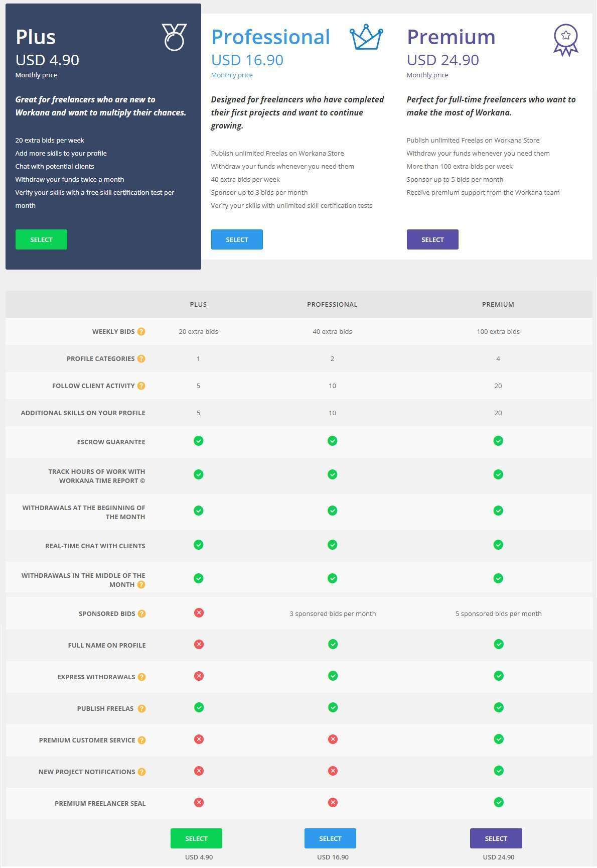
Task: Click help icon beside New Project Notifications
Action: coord(142,772)
